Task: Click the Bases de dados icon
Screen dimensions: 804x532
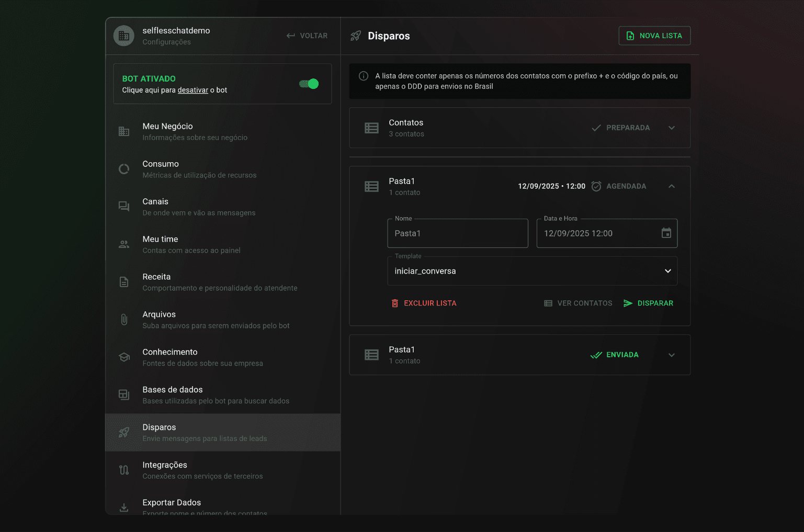Action: pyautogui.click(x=124, y=395)
